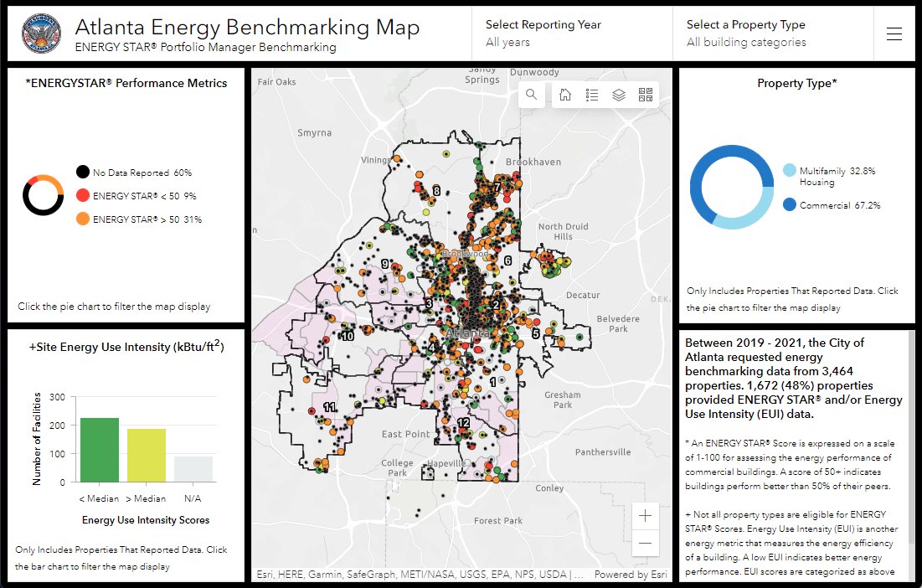Image resolution: width=922 pixels, height=588 pixels.
Task: Click council district 10 label on map
Action: point(348,336)
